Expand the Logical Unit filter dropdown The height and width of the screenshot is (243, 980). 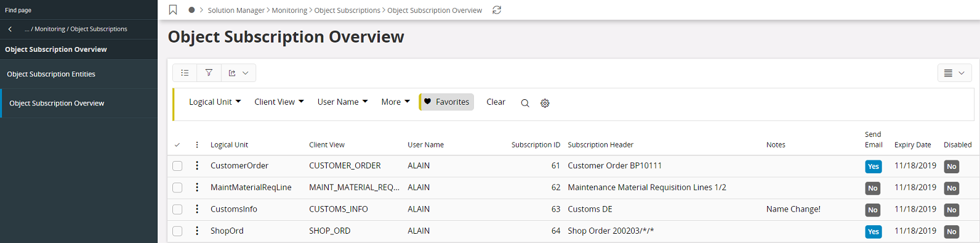pos(215,102)
